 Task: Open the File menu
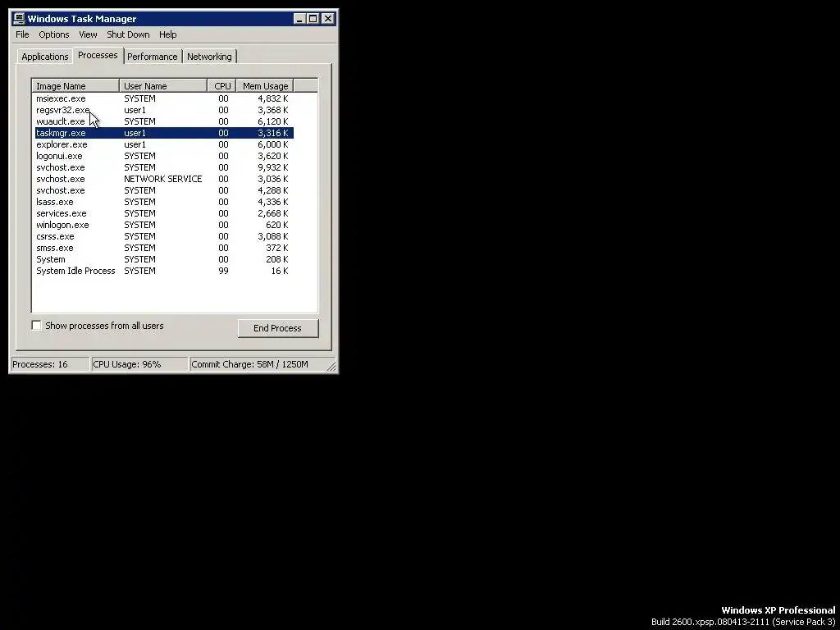click(x=22, y=34)
